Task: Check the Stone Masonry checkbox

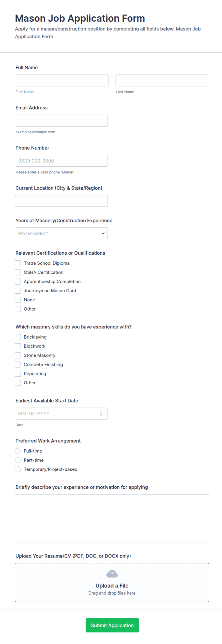Action: [18, 355]
